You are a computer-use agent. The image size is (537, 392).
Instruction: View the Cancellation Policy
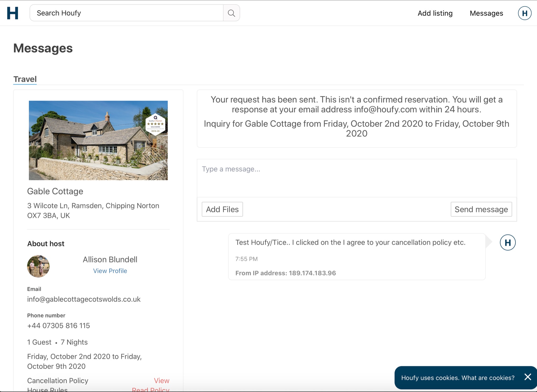(x=162, y=380)
